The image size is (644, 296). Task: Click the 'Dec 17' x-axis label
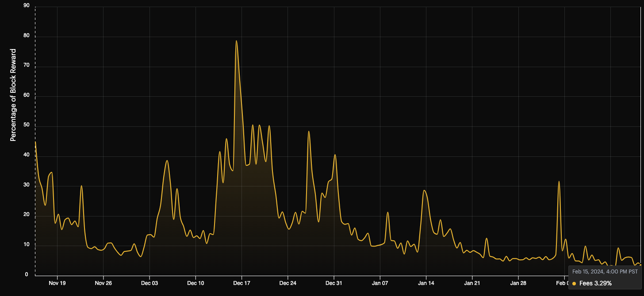[241, 283]
